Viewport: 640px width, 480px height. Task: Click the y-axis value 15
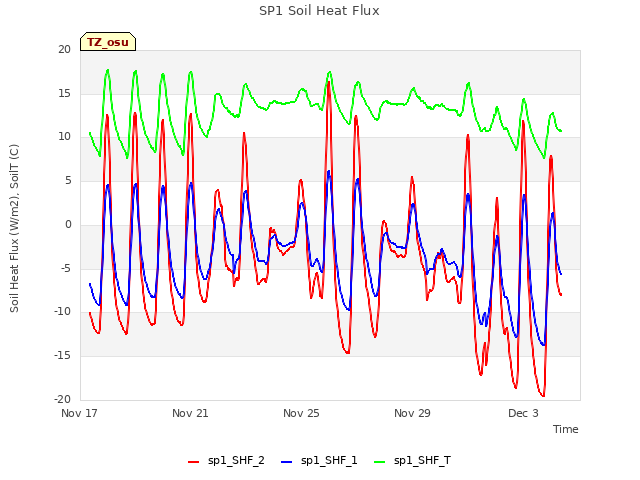[x=64, y=93]
